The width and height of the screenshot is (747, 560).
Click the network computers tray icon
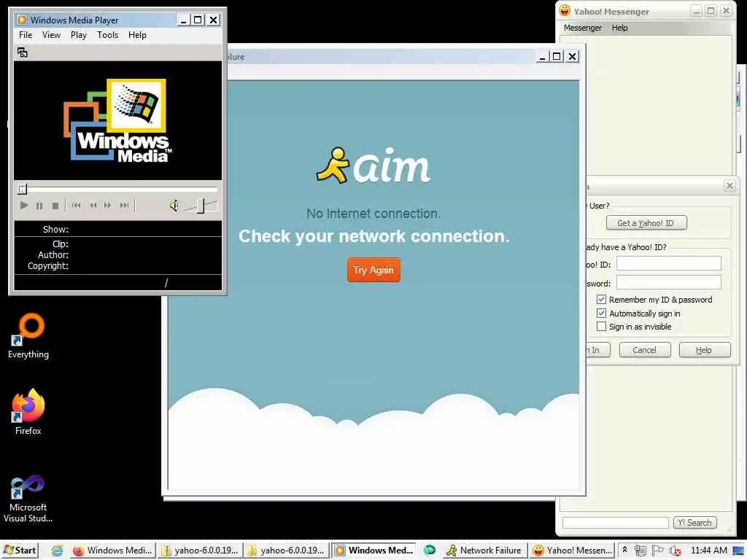coord(640,551)
